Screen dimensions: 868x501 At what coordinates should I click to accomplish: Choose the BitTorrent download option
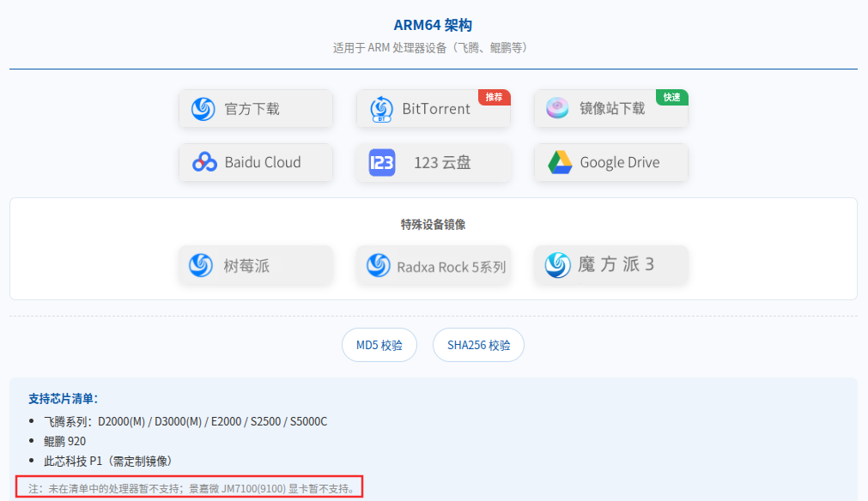coord(434,108)
